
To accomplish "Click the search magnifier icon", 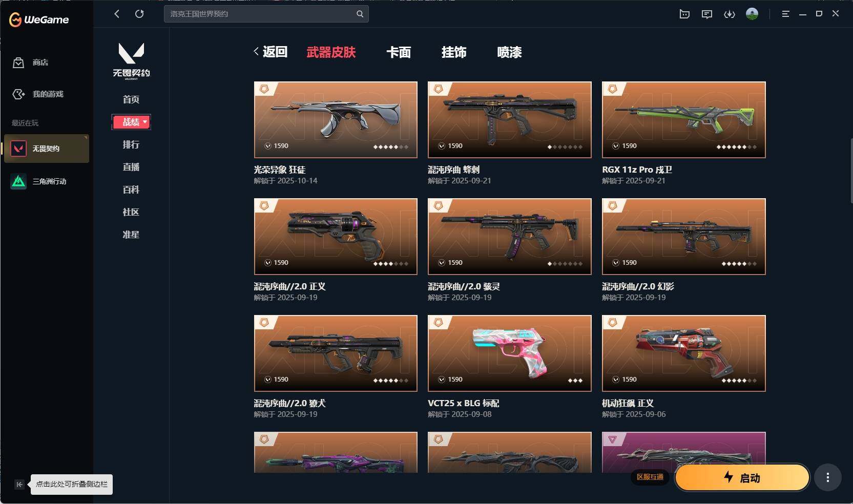I will click(x=360, y=14).
